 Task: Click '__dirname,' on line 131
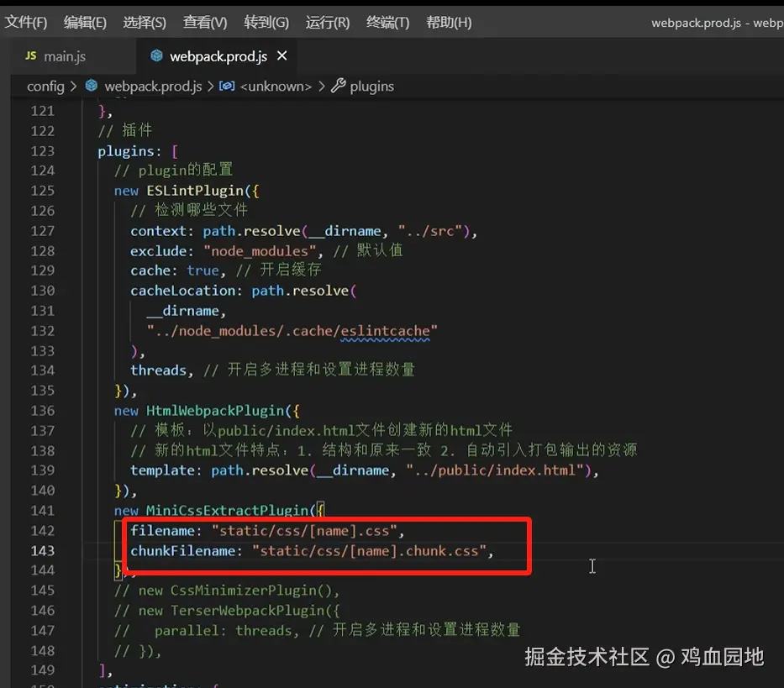point(186,311)
